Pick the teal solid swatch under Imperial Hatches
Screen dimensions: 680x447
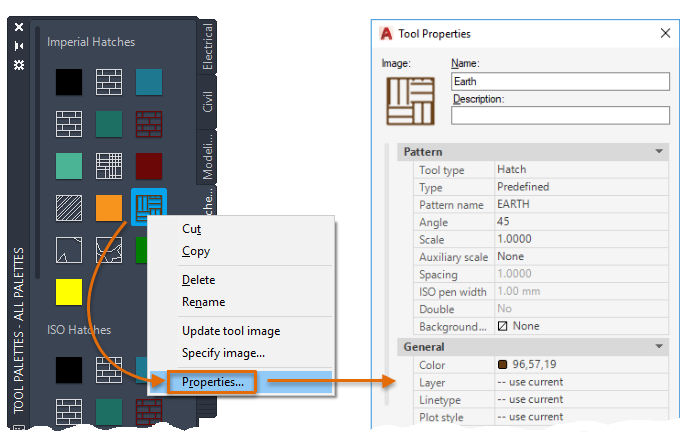pyautogui.click(x=109, y=124)
